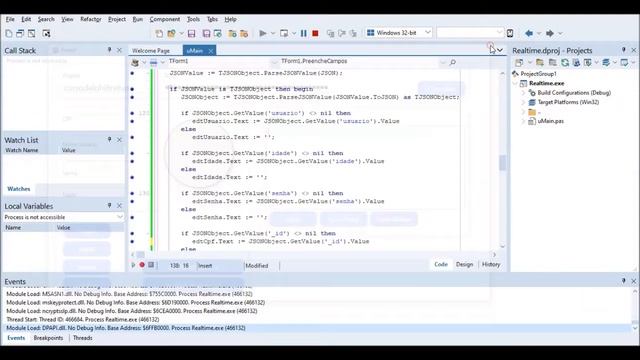
Task: Click the Step Over debug icon
Action: point(342,33)
